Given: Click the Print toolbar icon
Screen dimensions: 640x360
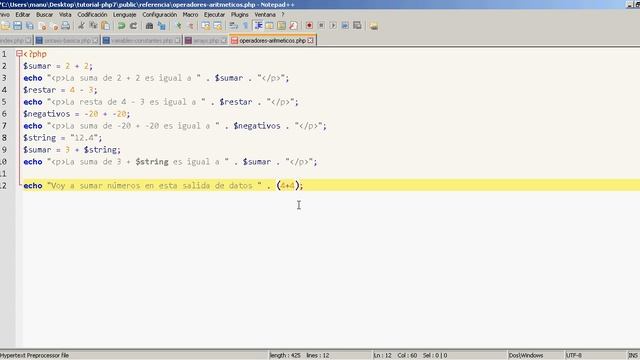Looking at the screenshot, I should (x=65, y=26).
